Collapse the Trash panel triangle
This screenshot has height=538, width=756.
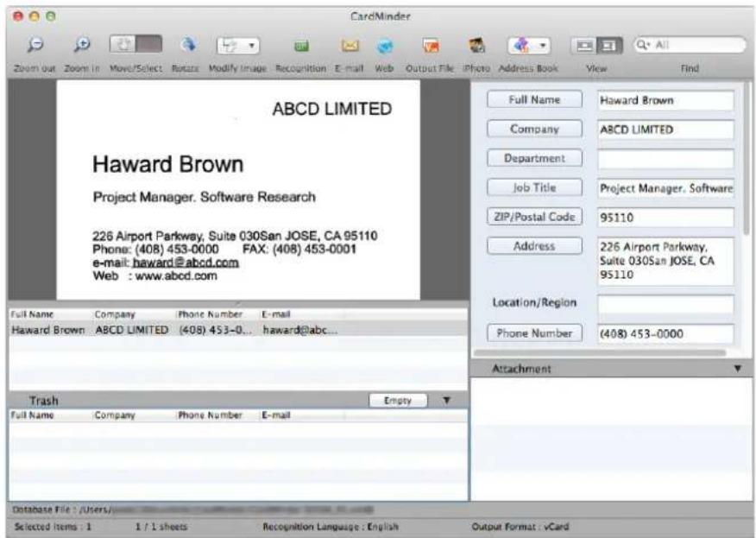click(446, 401)
